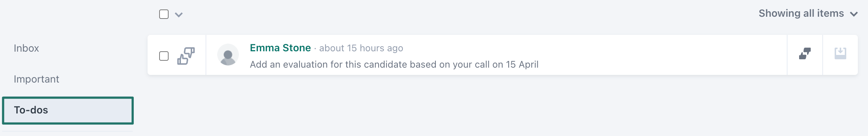Open the Showing all items filter
Image resolution: width=868 pixels, height=136 pixels.
808,13
